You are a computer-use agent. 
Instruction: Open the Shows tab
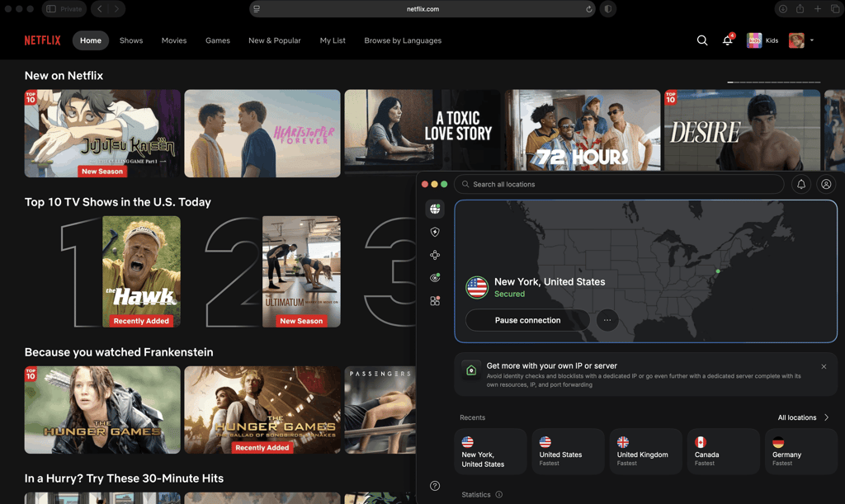131,40
